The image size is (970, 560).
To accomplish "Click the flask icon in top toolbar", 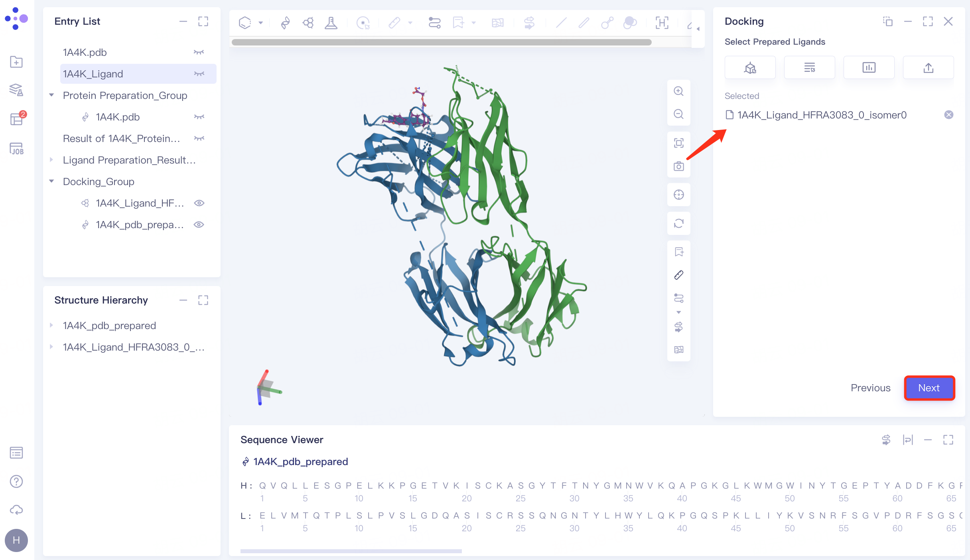I will click(331, 23).
